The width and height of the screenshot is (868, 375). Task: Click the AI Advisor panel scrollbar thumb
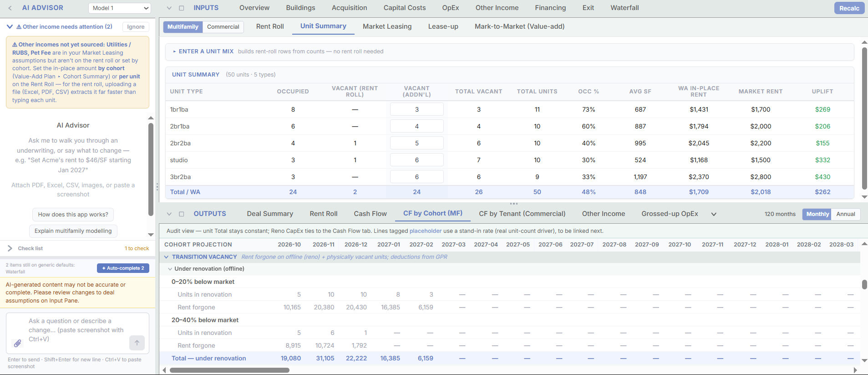coord(151,170)
